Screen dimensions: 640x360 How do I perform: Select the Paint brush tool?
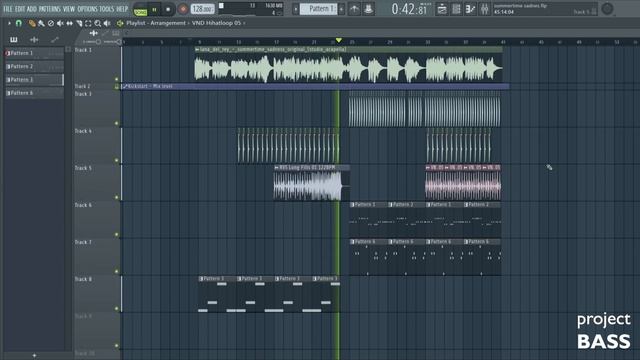(41, 23)
